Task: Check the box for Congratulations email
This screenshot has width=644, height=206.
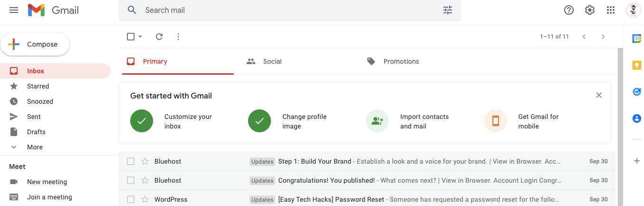Action: click(131, 180)
